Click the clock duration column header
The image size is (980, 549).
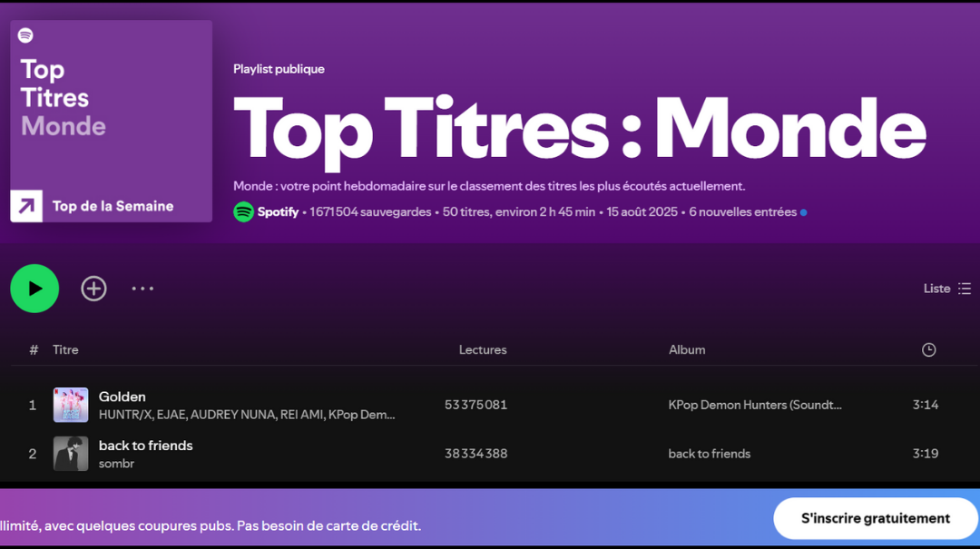[929, 349]
